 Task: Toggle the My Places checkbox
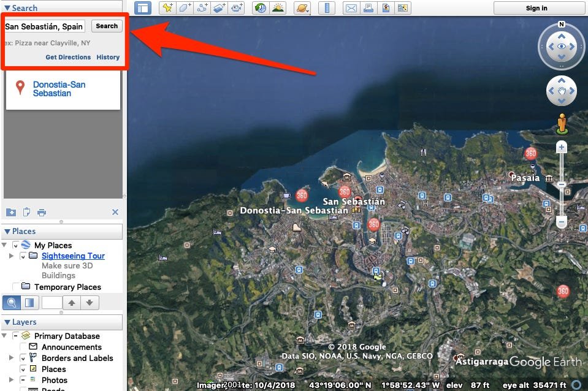pos(15,246)
